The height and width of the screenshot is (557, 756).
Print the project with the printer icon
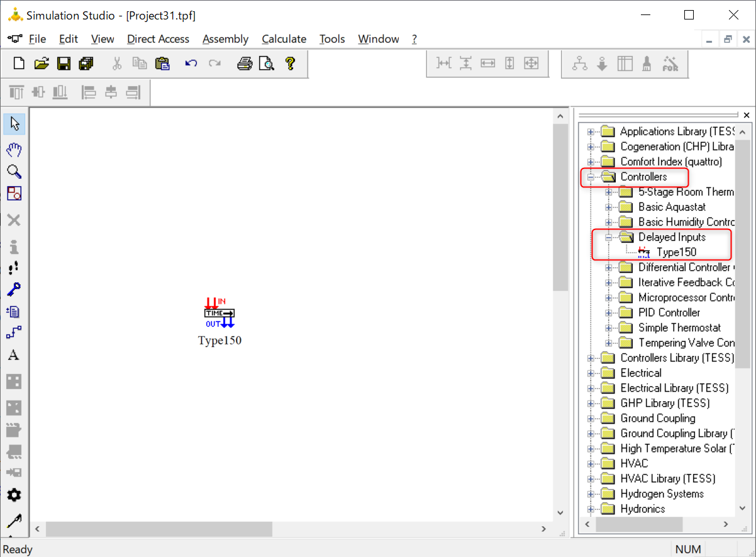245,63
